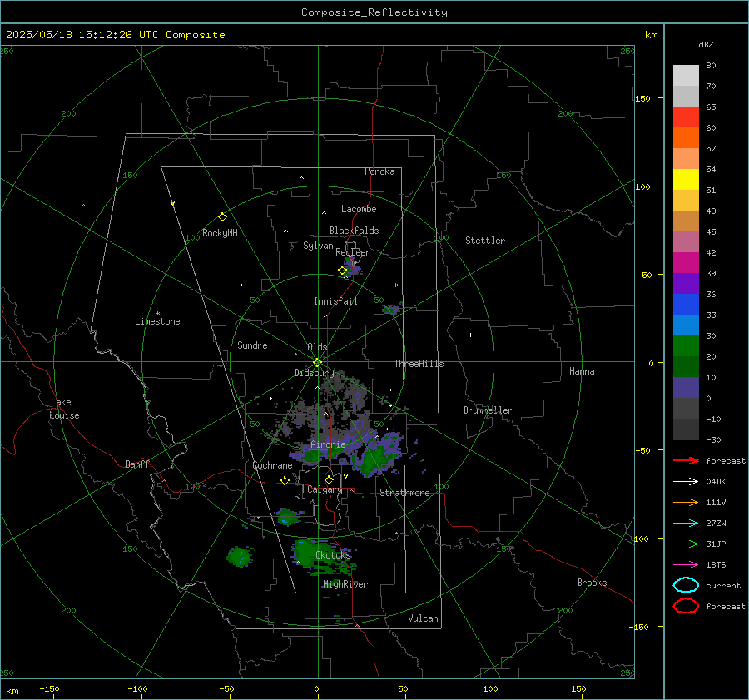Viewport: 749px width, 700px height.
Task: Click the Brooks city label
Action: (592, 583)
